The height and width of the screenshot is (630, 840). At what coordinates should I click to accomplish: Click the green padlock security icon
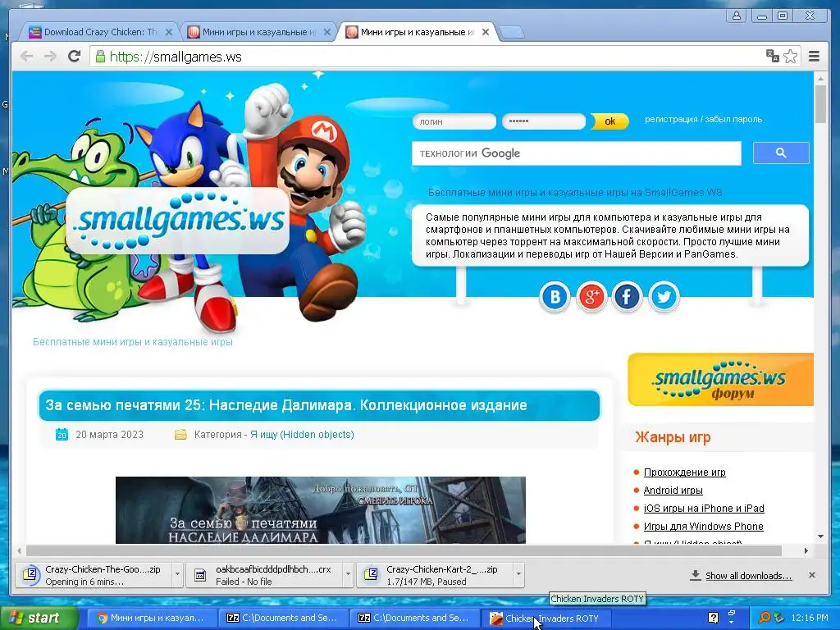(100, 57)
